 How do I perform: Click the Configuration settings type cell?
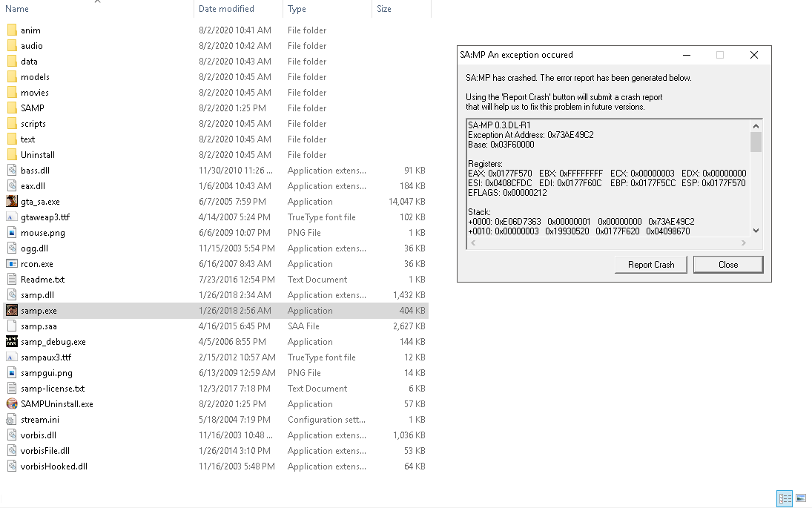[x=326, y=420]
